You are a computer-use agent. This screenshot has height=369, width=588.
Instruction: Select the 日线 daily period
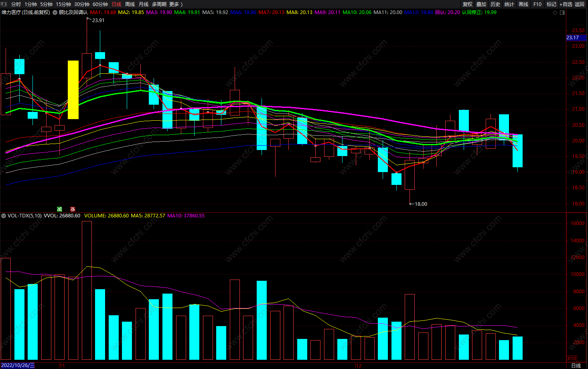116,4
